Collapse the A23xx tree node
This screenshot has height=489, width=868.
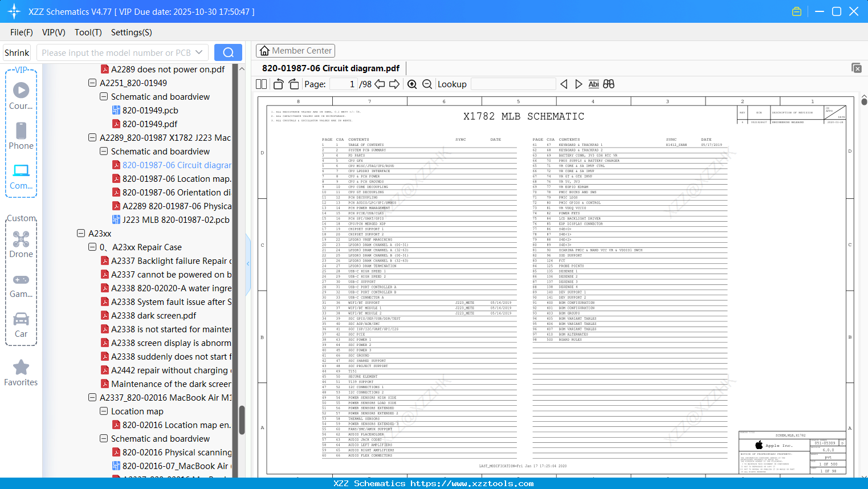tap(81, 233)
